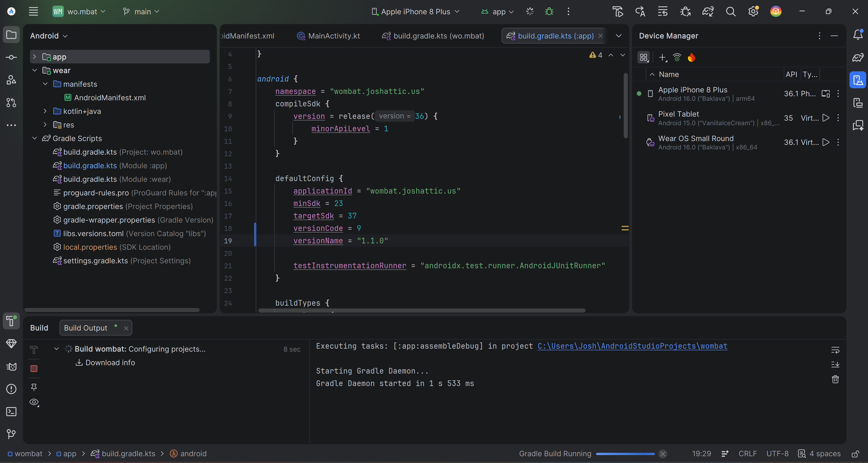
Task: Sync project with Gradle files elephant icon
Action: 708,12
